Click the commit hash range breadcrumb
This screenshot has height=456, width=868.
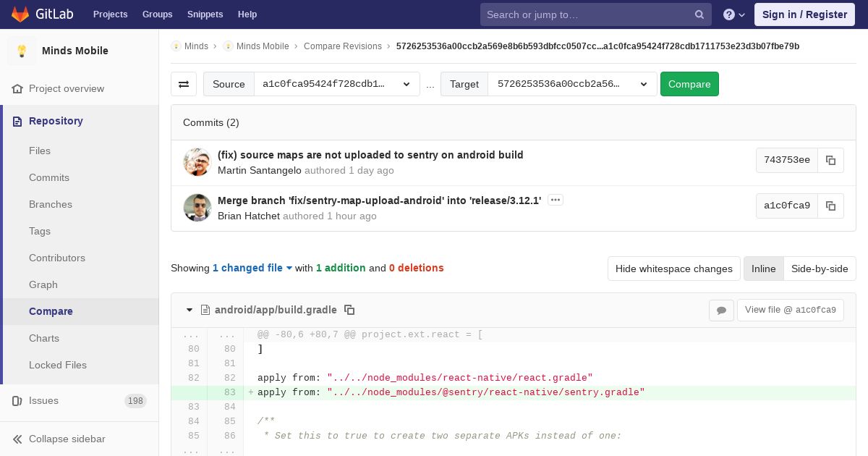tap(597, 46)
